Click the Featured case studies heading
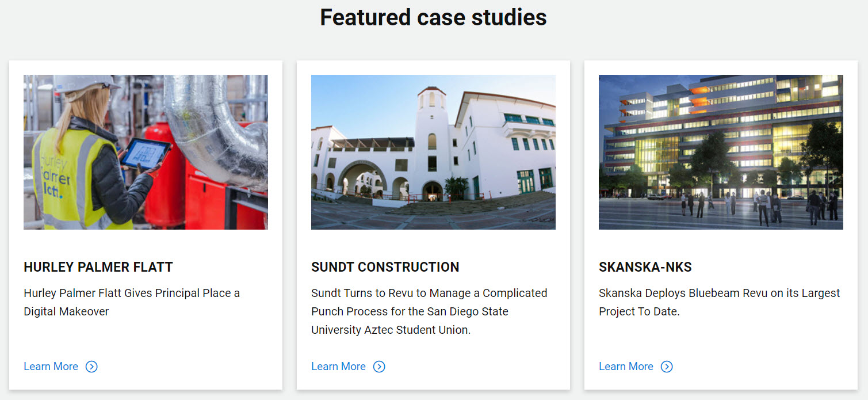 pyautogui.click(x=433, y=17)
